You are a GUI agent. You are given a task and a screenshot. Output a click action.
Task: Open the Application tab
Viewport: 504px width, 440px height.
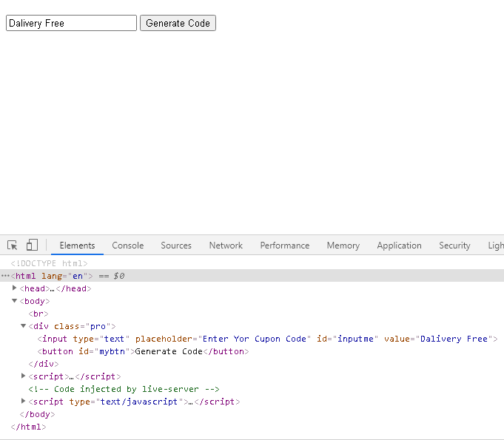[399, 246]
